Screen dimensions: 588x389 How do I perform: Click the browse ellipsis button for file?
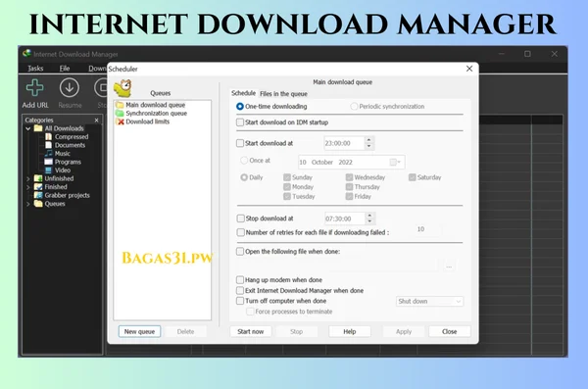[449, 266]
